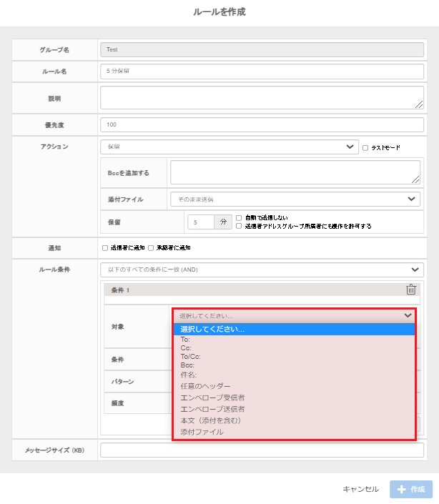Collapse the 対象 dropdown via its arrow
This screenshot has width=439, height=504.
(x=408, y=316)
